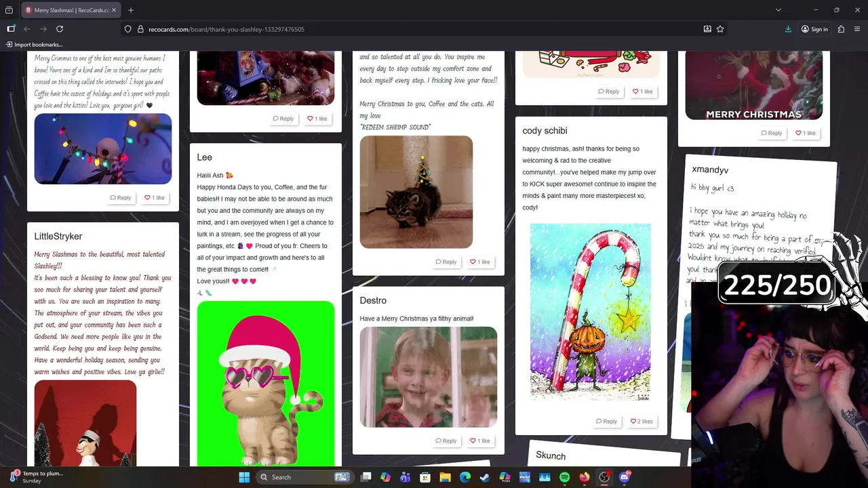The image size is (868, 488).
Task: Click the 225/250 counter overlay
Action: coord(777,285)
